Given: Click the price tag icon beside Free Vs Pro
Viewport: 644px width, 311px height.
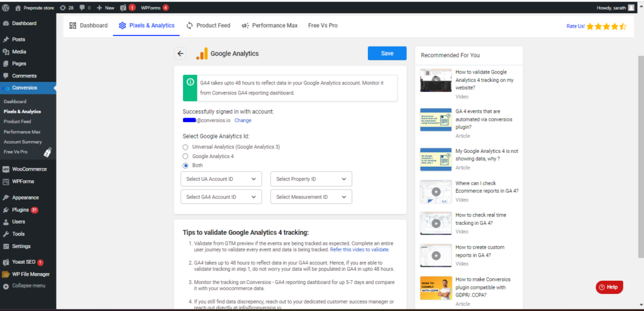Looking at the screenshot, I should coord(48,152).
